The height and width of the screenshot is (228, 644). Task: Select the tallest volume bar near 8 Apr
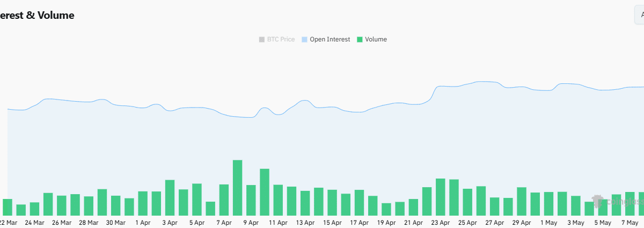coord(237,188)
